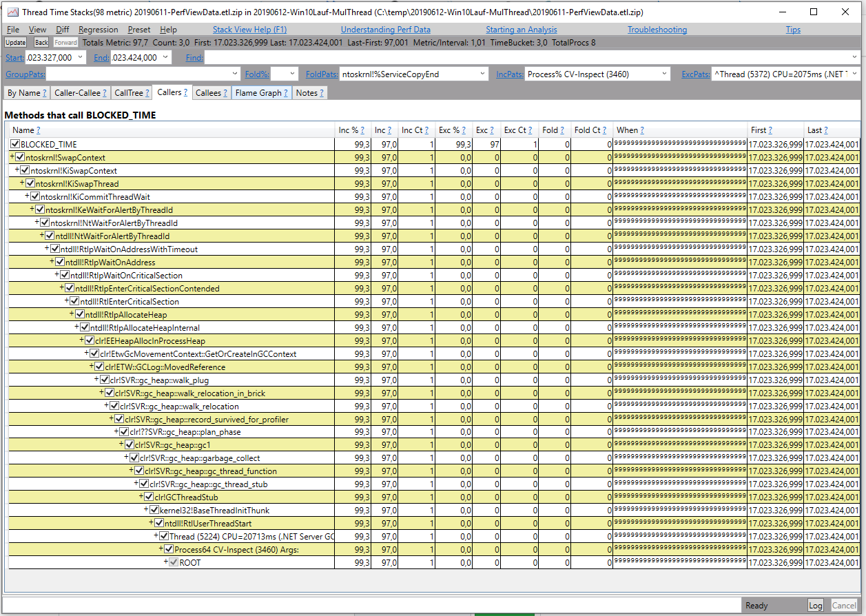Open the Preset menu
Viewport: 866px width, 616px height.
coord(139,30)
